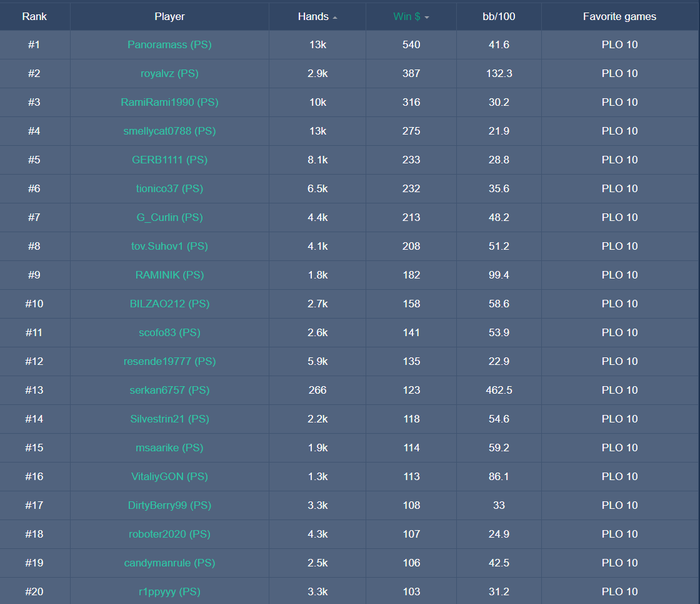Click the bb/100 value 132.3
Viewport: 700px width, 604px height.
[x=499, y=73]
